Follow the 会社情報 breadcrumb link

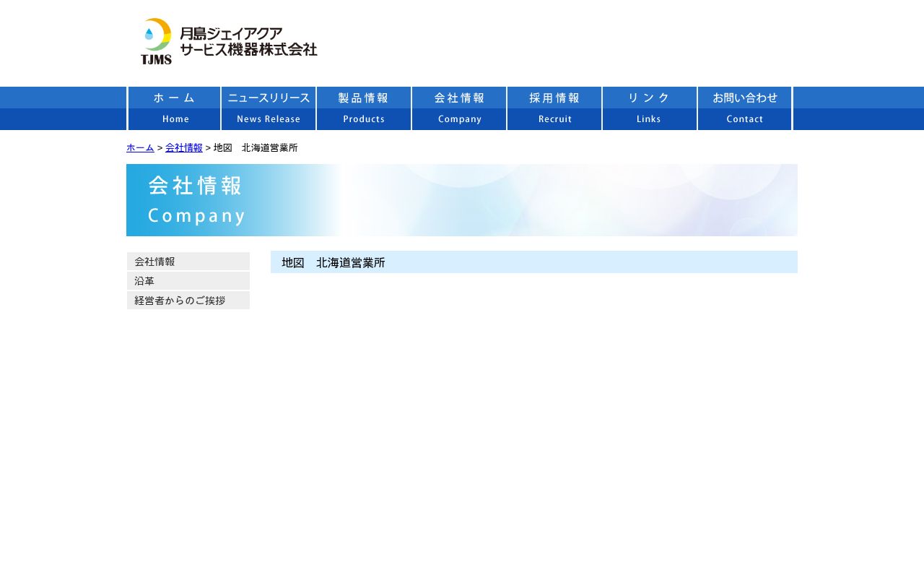183,148
